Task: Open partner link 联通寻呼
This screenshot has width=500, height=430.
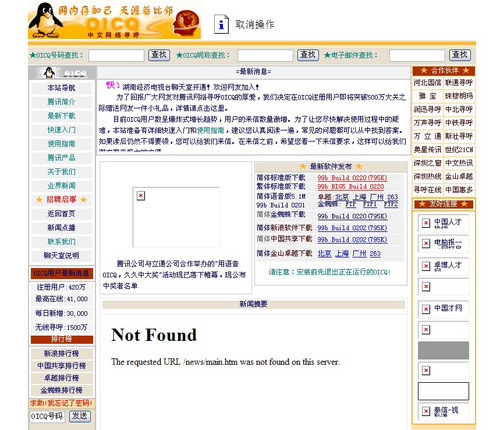Action: [x=459, y=83]
